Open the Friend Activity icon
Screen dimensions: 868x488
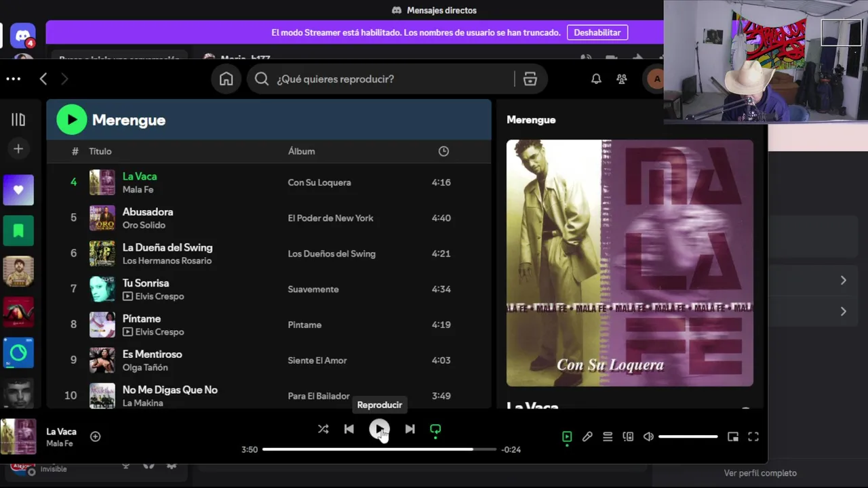622,79
